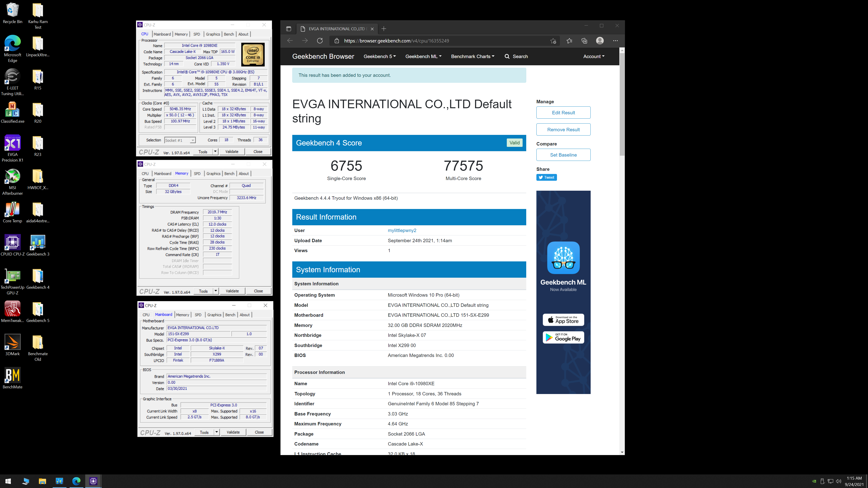Screen dimensions: 868x488
Task: Expand the Geekbench ML navigation dropdown
Action: tap(423, 56)
